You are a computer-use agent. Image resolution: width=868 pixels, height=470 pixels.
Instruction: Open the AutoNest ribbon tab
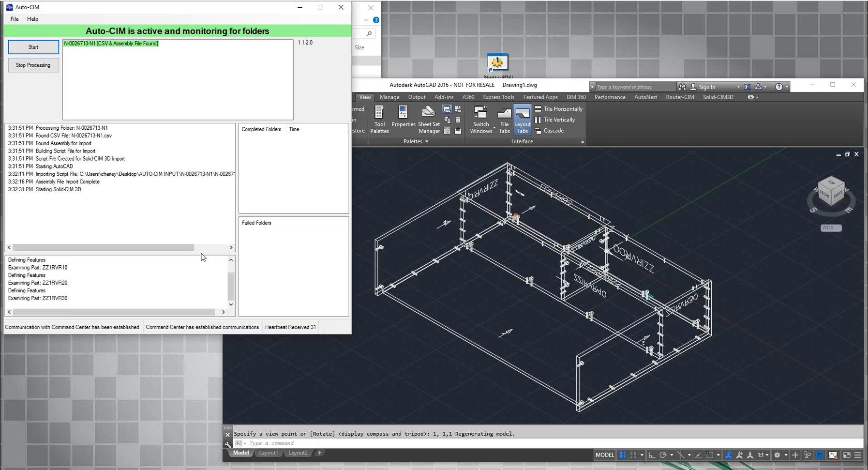[645, 97]
